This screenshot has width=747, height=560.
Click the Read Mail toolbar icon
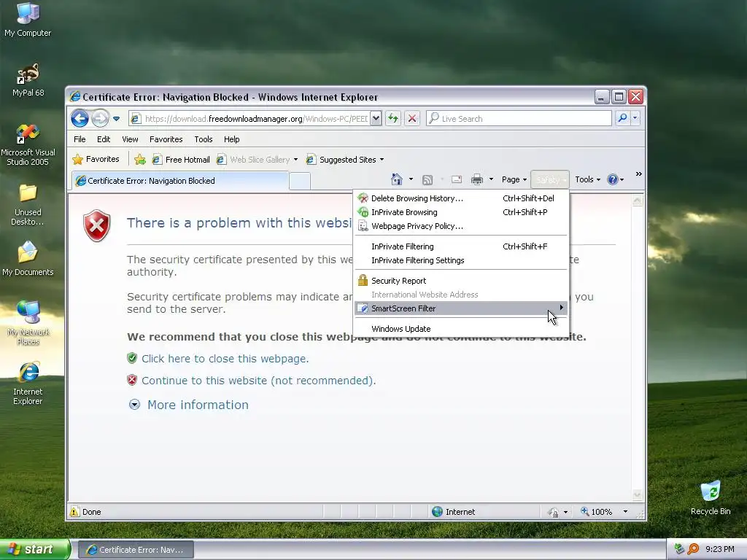457,179
